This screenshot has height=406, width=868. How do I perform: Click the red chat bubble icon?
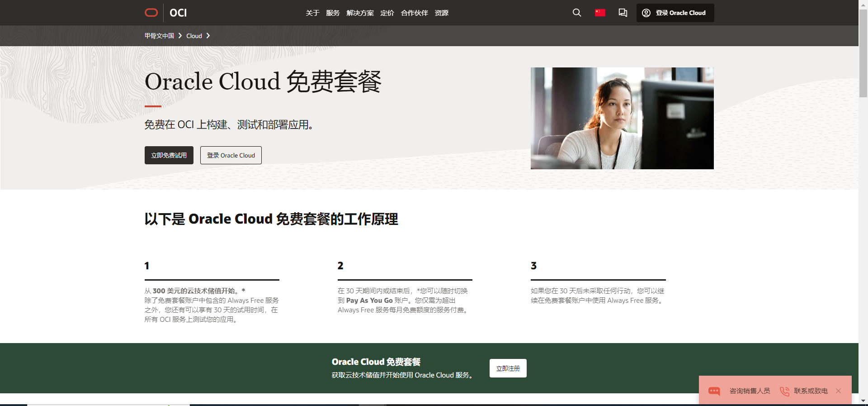point(714,391)
